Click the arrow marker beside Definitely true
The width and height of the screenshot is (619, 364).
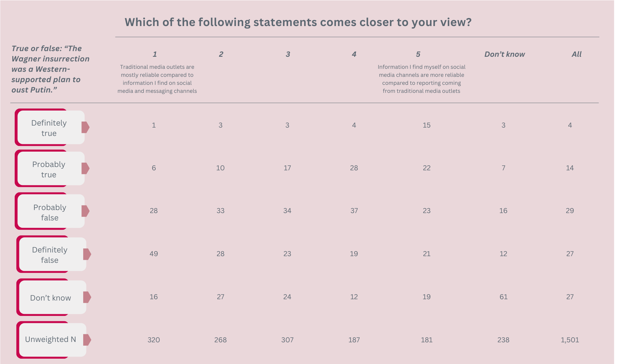pos(85,127)
